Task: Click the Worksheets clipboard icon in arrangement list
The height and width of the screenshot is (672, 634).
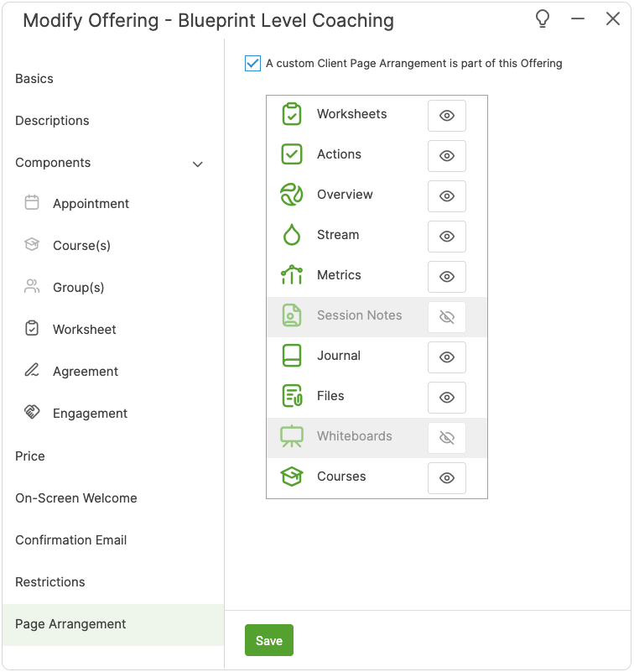Action: point(291,115)
